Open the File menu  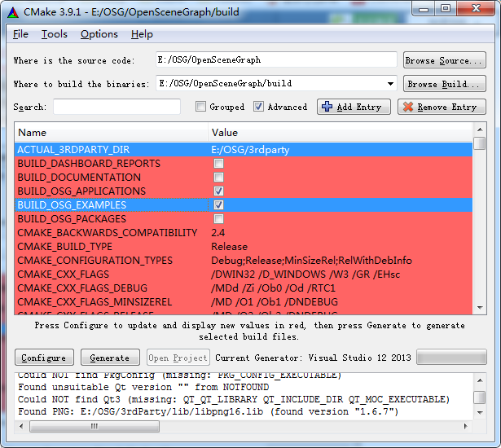(x=20, y=34)
